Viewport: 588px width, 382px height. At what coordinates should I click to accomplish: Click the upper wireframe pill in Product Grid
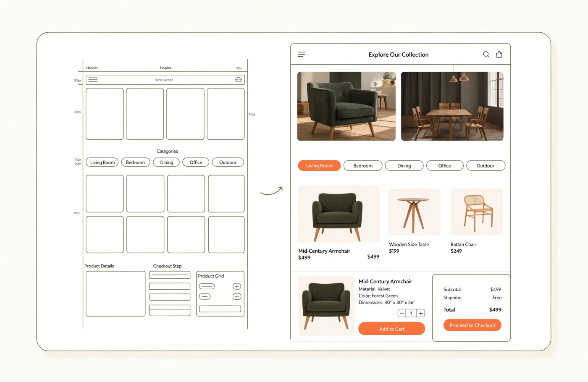coord(207,286)
